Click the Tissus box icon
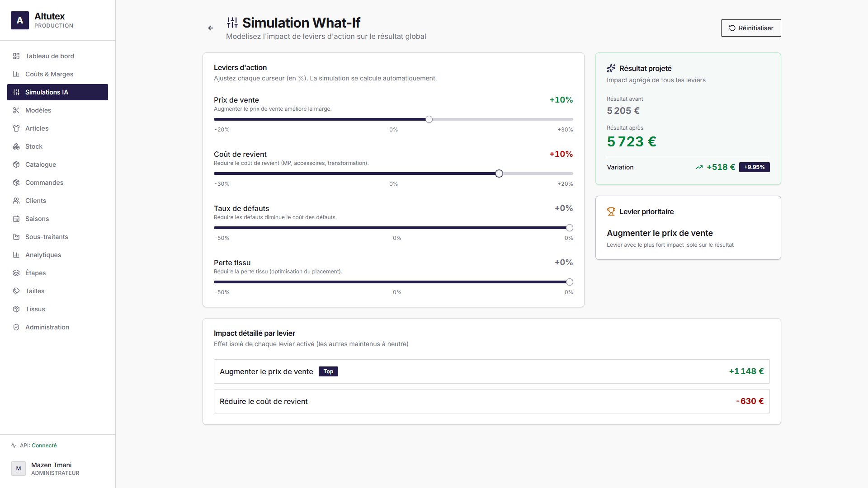The height and width of the screenshot is (488, 868). click(16, 309)
